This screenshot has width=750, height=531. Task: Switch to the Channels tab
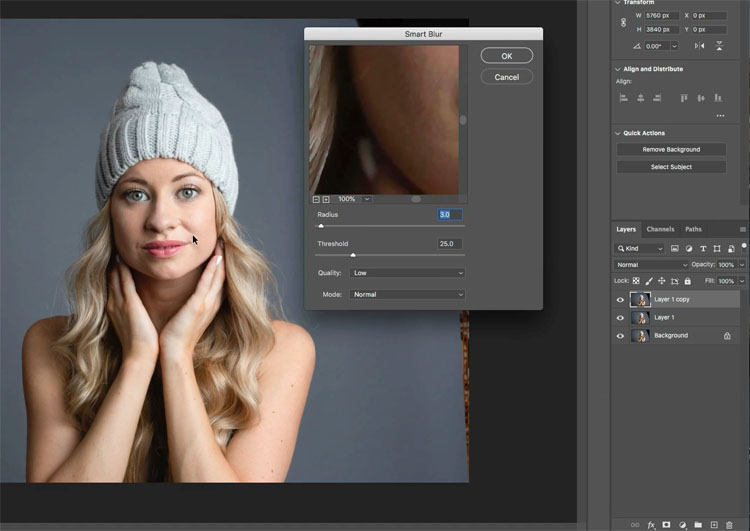click(x=660, y=229)
